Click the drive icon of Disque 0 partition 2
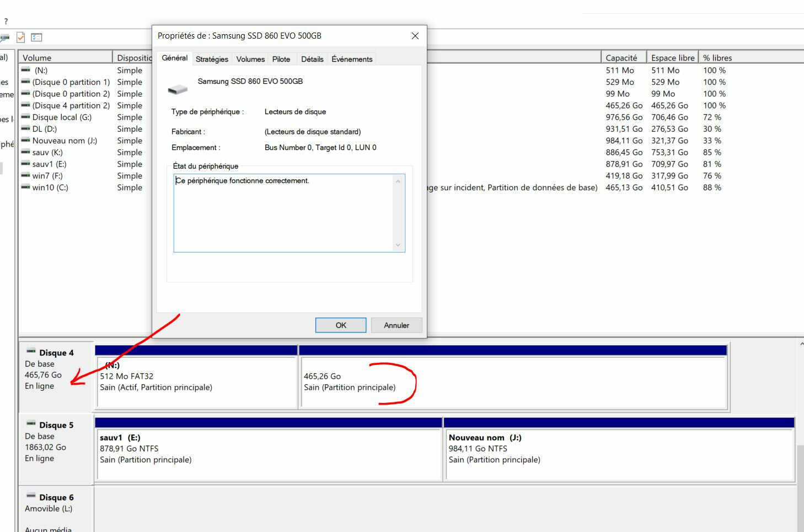This screenshot has width=804, height=532. point(25,94)
